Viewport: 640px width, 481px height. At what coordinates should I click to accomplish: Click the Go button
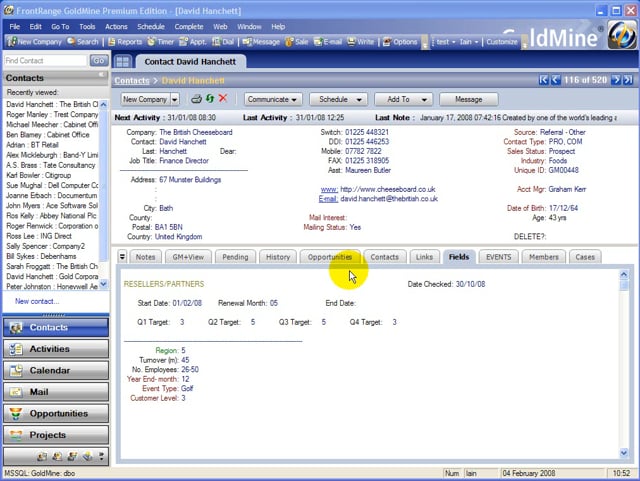pyautogui.click(x=99, y=60)
